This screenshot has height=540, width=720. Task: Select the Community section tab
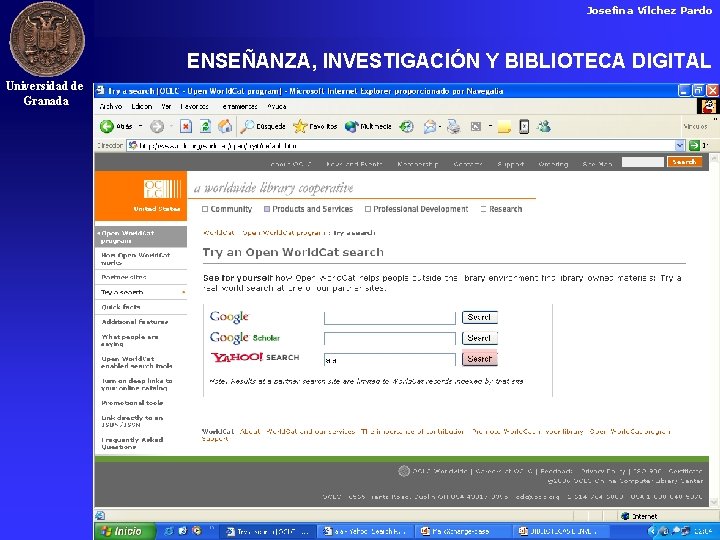pos(227,209)
